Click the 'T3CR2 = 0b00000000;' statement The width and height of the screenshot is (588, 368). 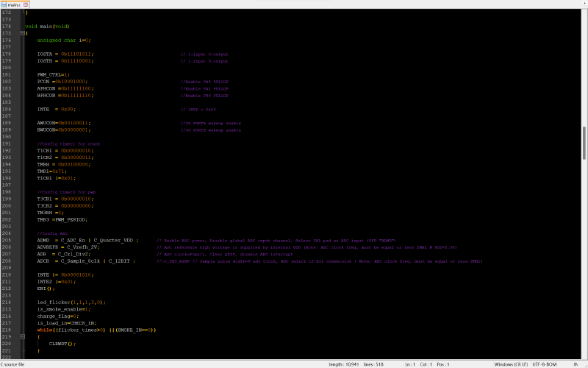tap(65, 206)
